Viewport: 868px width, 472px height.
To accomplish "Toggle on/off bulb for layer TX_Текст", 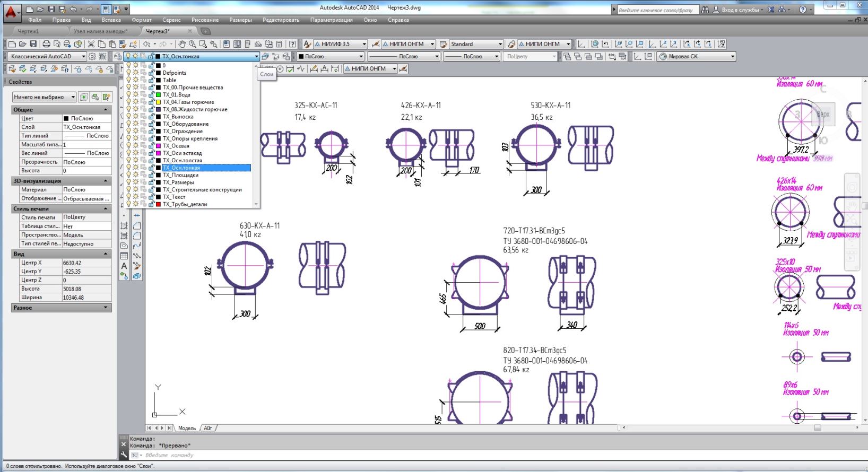I will [x=128, y=197].
